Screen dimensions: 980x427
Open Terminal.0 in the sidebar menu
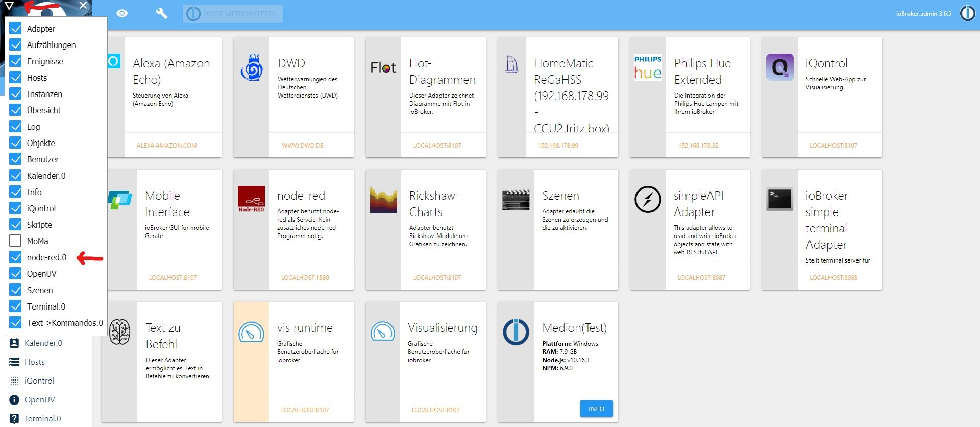tap(43, 419)
